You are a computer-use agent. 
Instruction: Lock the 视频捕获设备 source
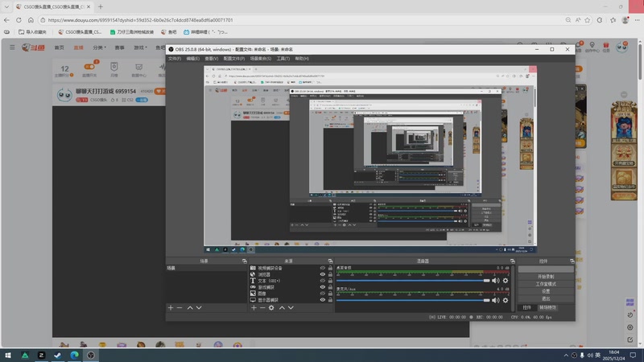[x=330, y=268]
